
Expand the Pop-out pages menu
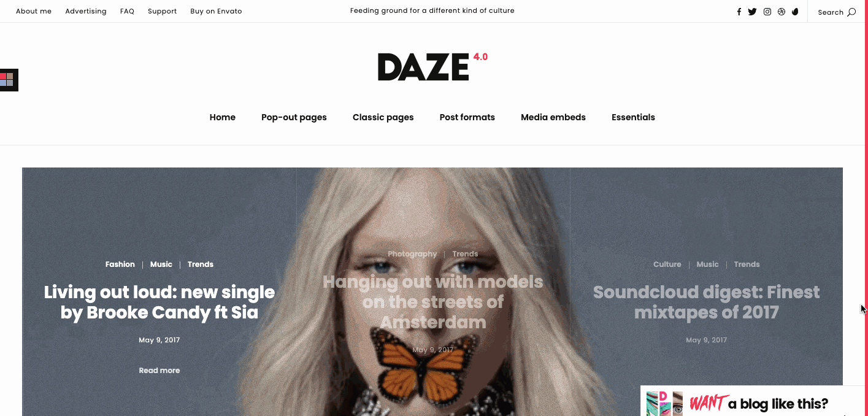(x=294, y=117)
